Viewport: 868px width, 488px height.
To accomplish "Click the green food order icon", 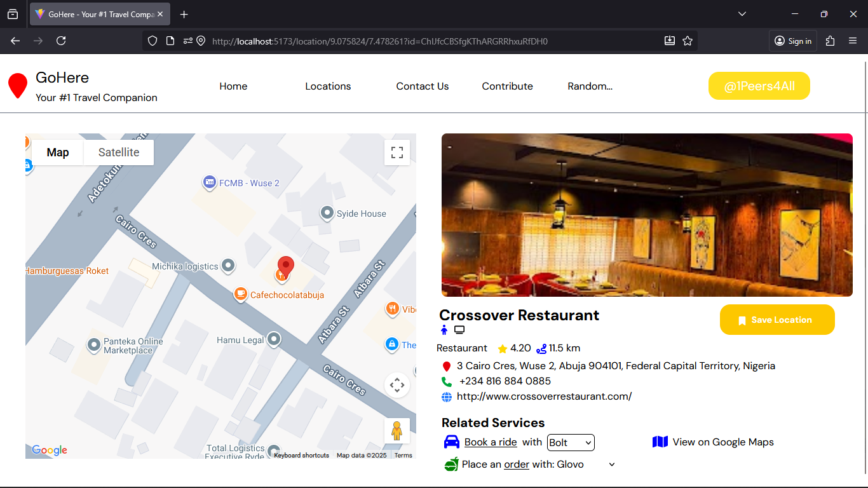I will (x=451, y=464).
